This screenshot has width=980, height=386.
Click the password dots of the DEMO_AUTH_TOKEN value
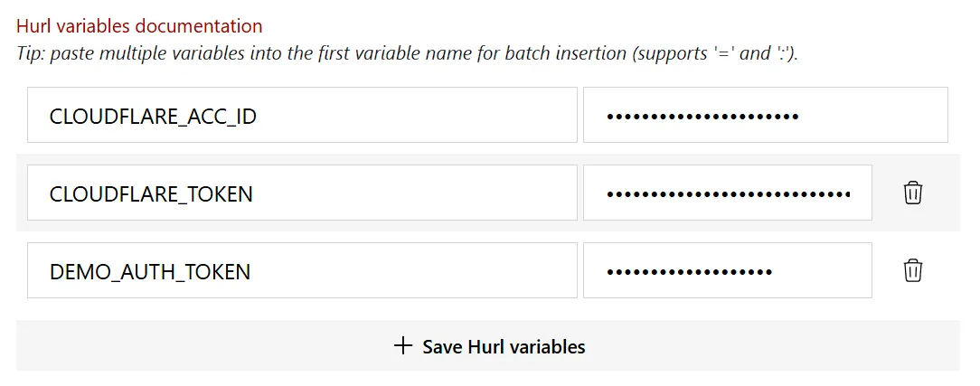(x=690, y=272)
